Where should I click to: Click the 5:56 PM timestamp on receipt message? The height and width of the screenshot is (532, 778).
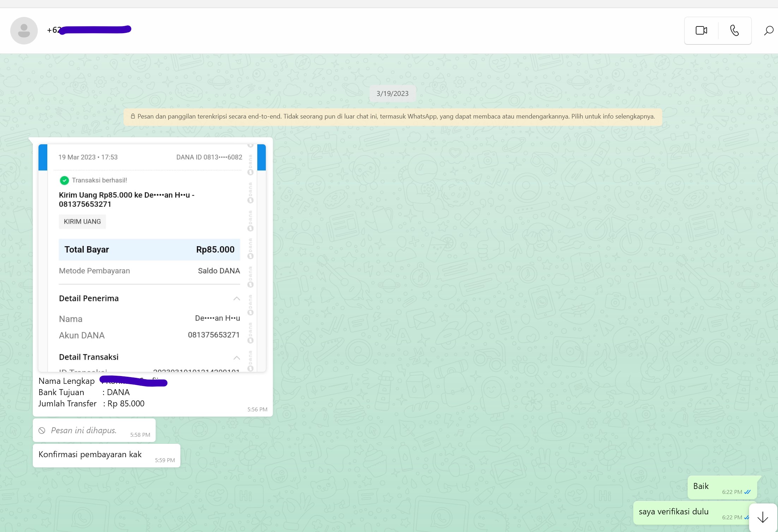pyautogui.click(x=257, y=410)
